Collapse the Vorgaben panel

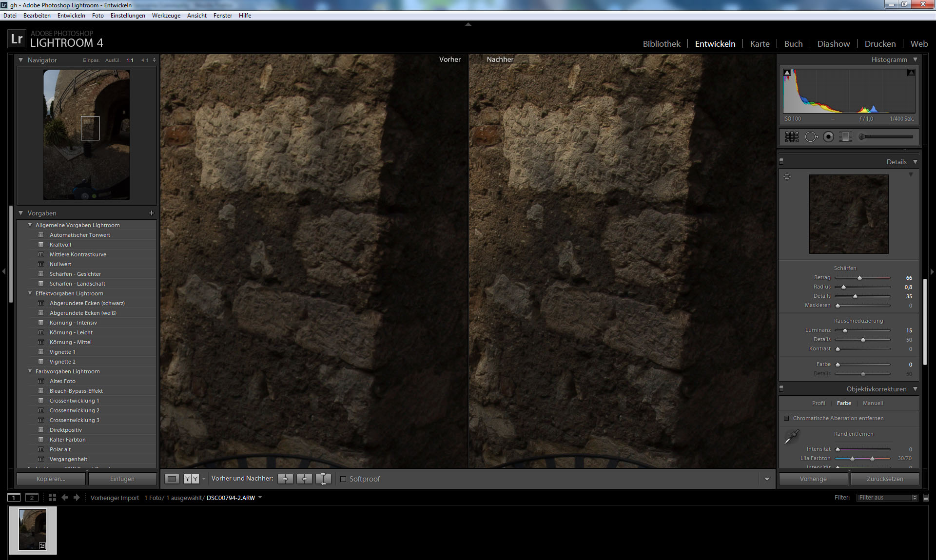pyautogui.click(x=21, y=213)
